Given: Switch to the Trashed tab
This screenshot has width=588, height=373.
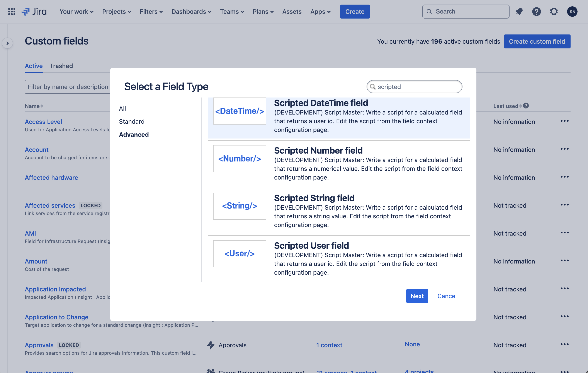Looking at the screenshot, I should [x=61, y=66].
